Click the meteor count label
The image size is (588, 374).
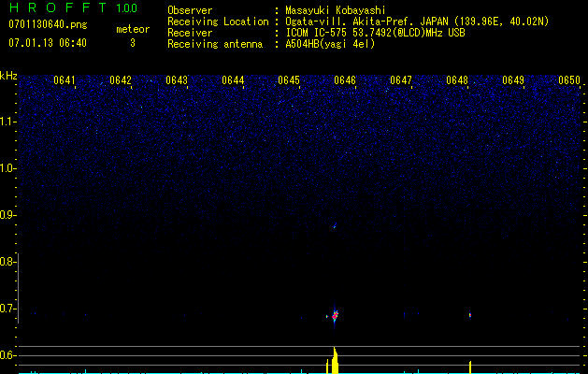132,30
